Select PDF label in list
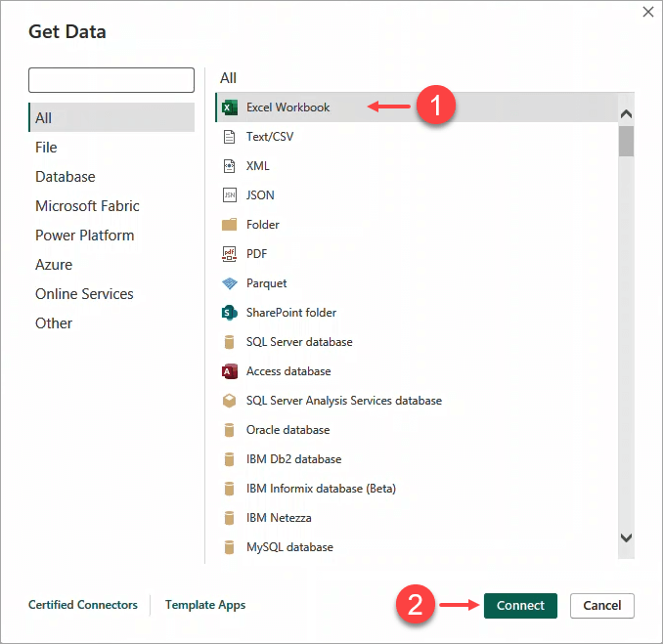663x644 pixels. point(256,254)
